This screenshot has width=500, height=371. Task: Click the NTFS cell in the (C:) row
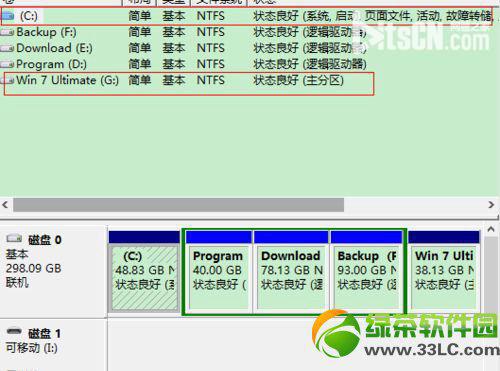click(x=211, y=16)
